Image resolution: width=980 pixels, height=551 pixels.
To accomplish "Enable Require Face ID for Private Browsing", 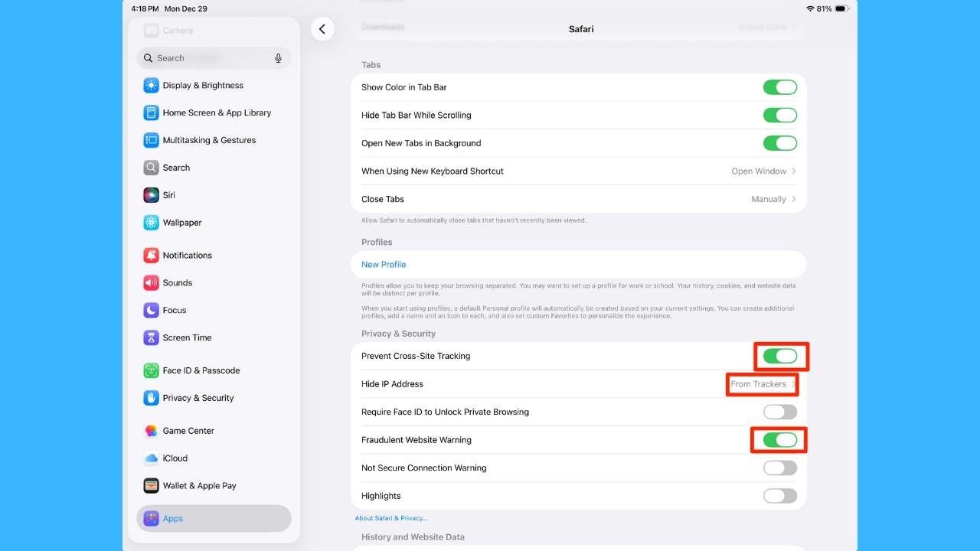I will coord(780,412).
